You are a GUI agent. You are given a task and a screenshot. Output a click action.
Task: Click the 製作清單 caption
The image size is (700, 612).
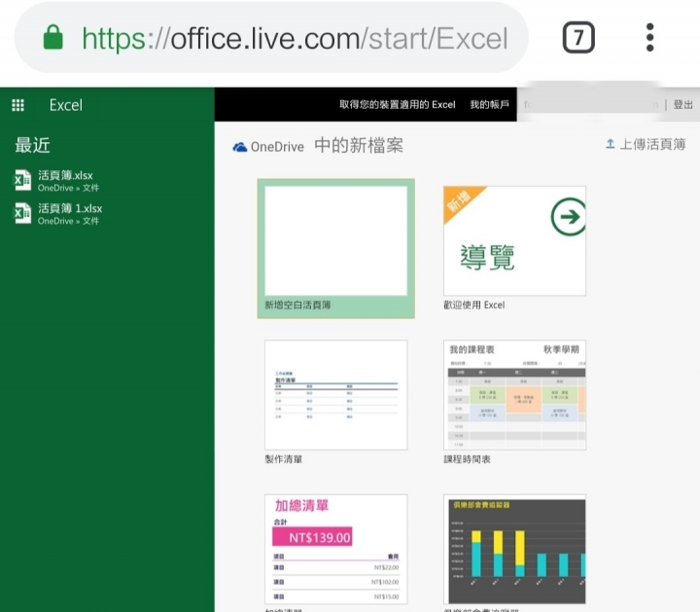coord(284,459)
